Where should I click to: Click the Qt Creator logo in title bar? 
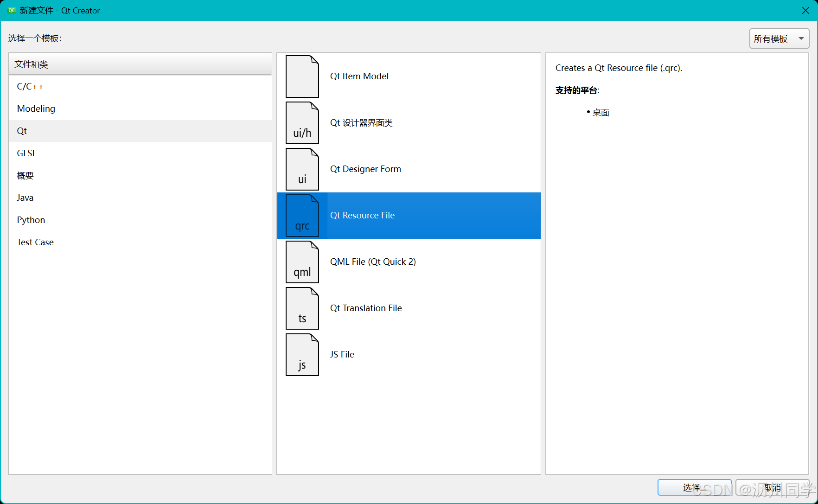(12, 10)
